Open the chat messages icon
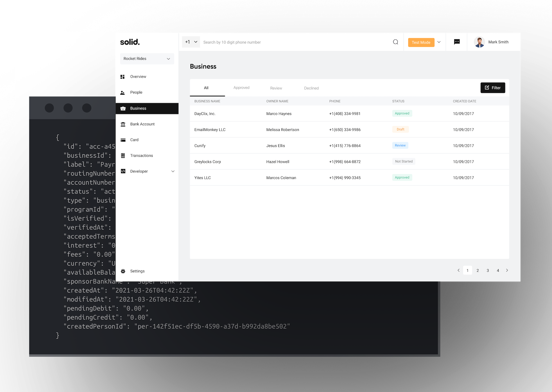552x392 pixels. point(457,42)
